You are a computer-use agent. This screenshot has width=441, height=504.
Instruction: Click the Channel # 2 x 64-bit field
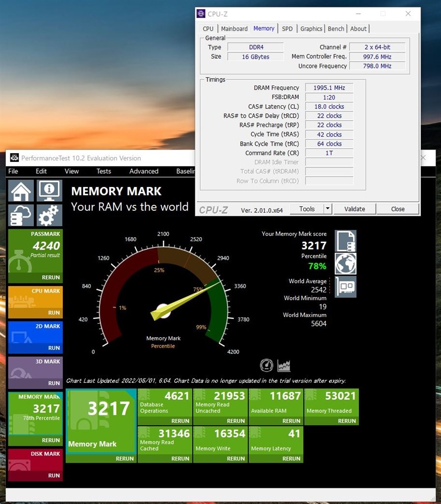pyautogui.click(x=377, y=47)
